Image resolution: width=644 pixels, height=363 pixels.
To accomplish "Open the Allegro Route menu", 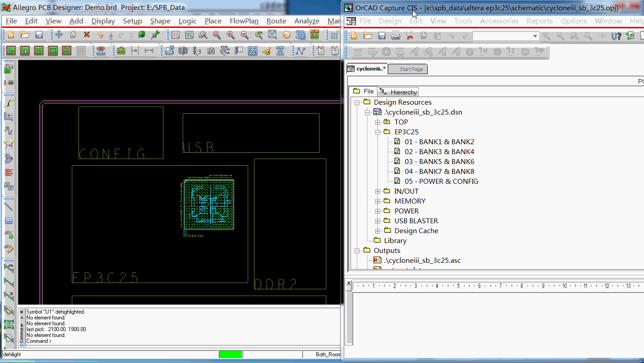I will pyautogui.click(x=276, y=21).
